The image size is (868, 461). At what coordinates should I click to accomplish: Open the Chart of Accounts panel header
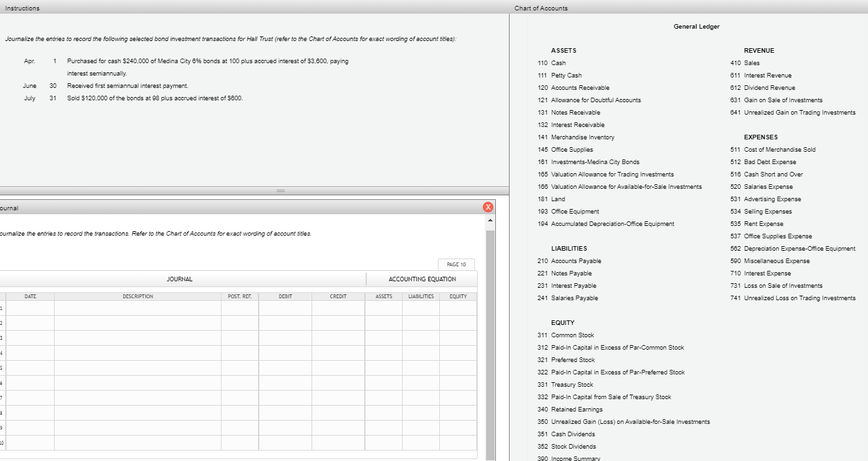click(x=689, y=8)
